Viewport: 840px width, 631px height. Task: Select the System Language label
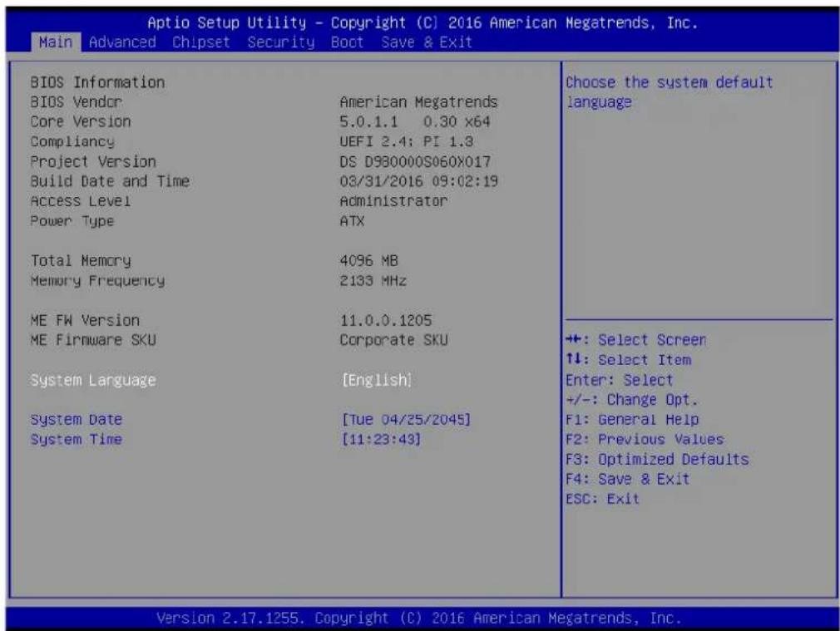click(x=93, y=380)
